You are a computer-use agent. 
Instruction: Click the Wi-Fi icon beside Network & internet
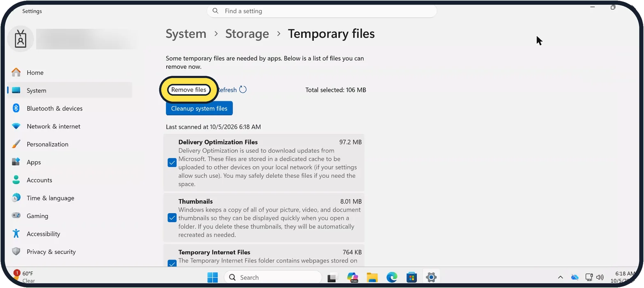(16, 126)
